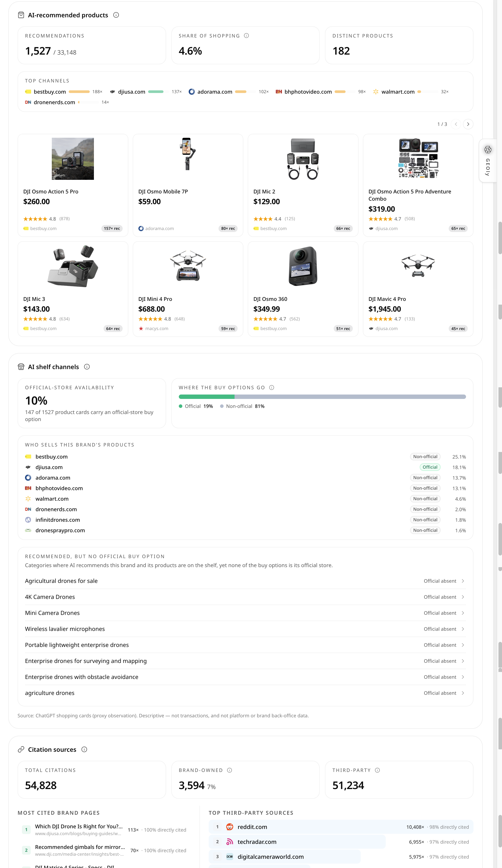This screenshot has height=868, width=502.
Task: Go to next page of product cards
Action: [x=468, y=124]
